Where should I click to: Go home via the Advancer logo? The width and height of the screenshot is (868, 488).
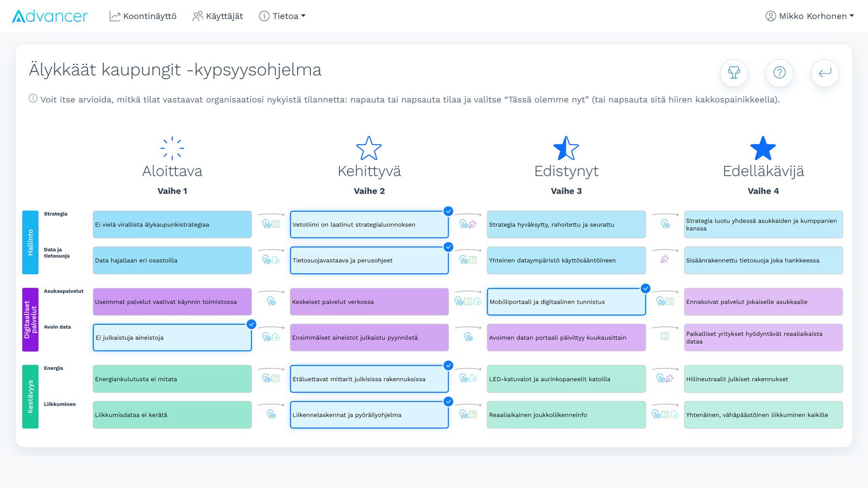[x=49, y=16]
